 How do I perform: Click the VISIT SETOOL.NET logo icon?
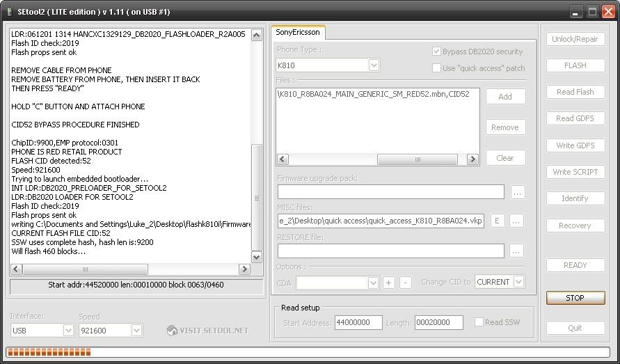(172, 331)
